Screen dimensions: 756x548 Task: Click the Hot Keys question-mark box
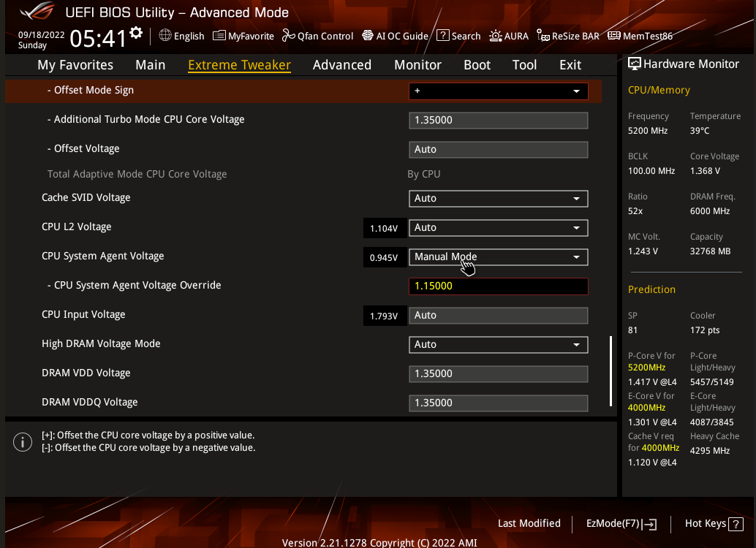point(736,524)
